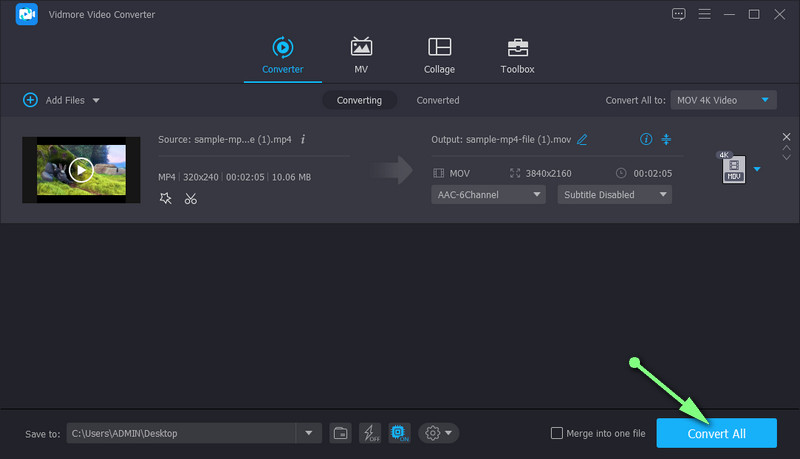Open the hamburger menu icon
800x459 pixels.
click(705, 14)
